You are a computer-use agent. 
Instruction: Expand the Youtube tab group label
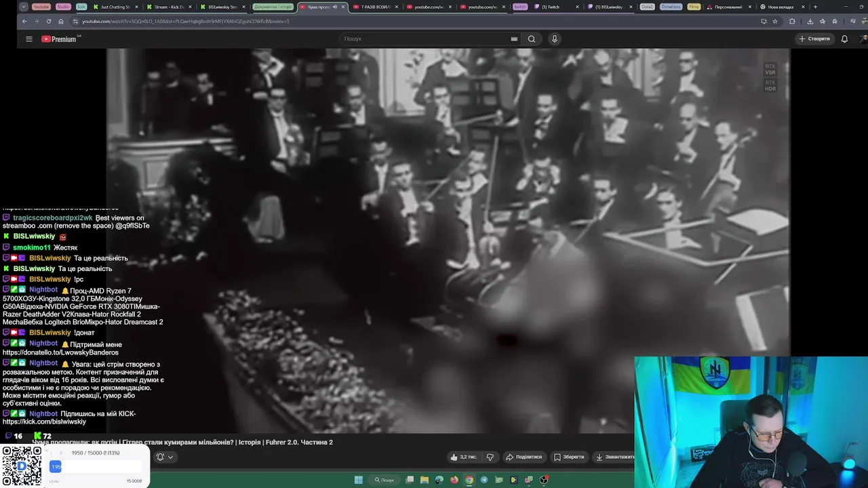click(41, 7)
